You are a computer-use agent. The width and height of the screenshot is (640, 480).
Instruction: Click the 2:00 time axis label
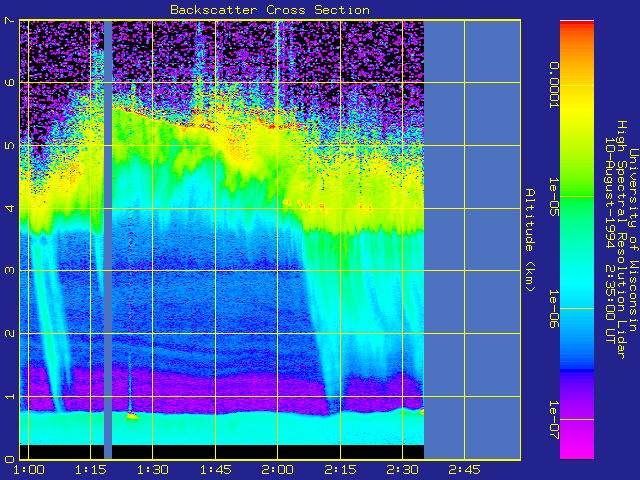pos(278,470)
